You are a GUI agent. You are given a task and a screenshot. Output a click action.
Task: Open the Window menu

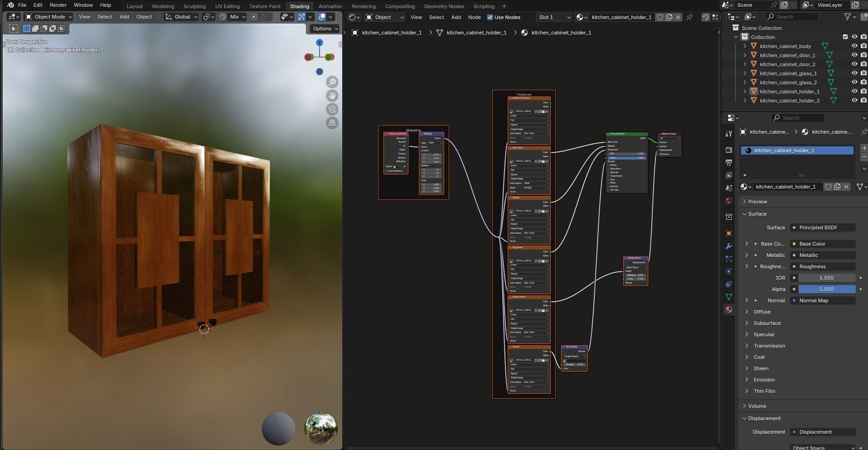(x=83, y=5)
